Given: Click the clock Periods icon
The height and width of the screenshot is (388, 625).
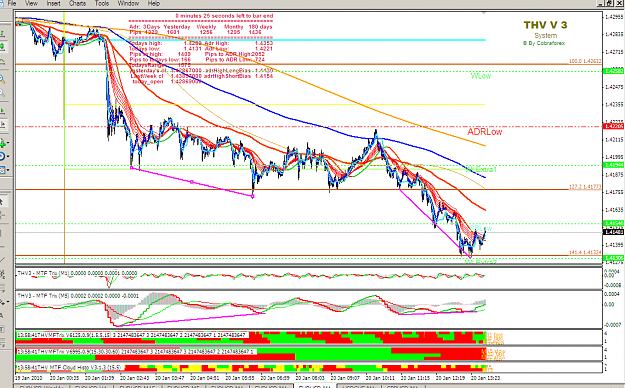Looking at the screenshot, I should coord(2,156).
